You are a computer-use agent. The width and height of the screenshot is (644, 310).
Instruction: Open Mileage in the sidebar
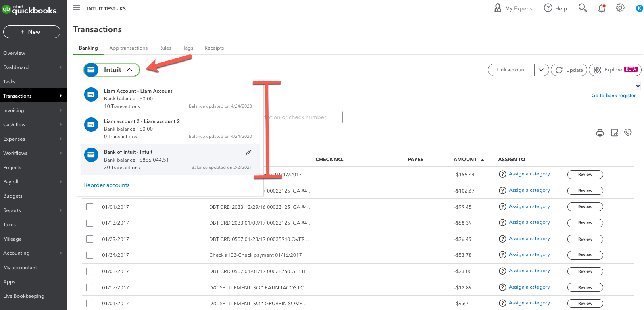coord(13,239)
